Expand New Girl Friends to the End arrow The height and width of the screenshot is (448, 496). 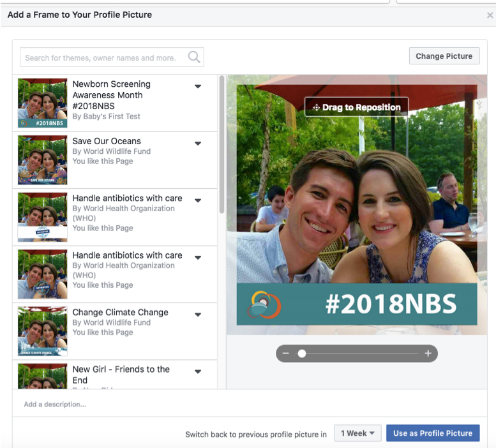pyautogui.click(x=198, y=371)
